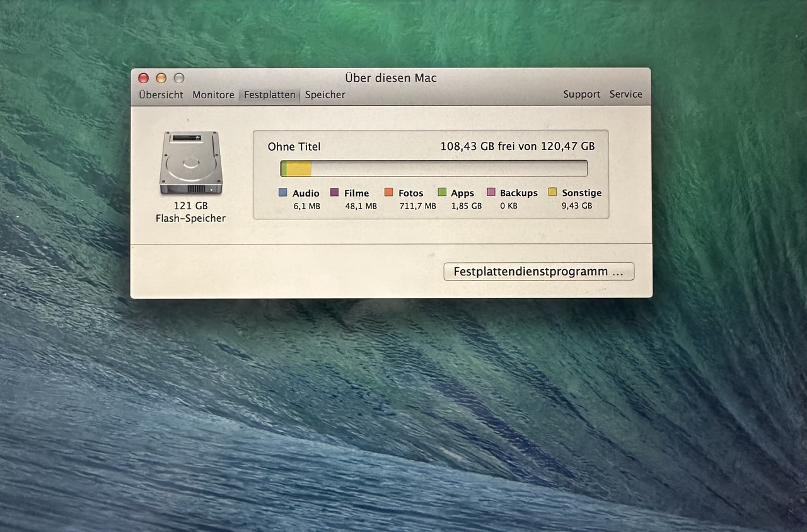
Task: Click the Filme size '48,1 MB'
Action: (x=361, y=206)
